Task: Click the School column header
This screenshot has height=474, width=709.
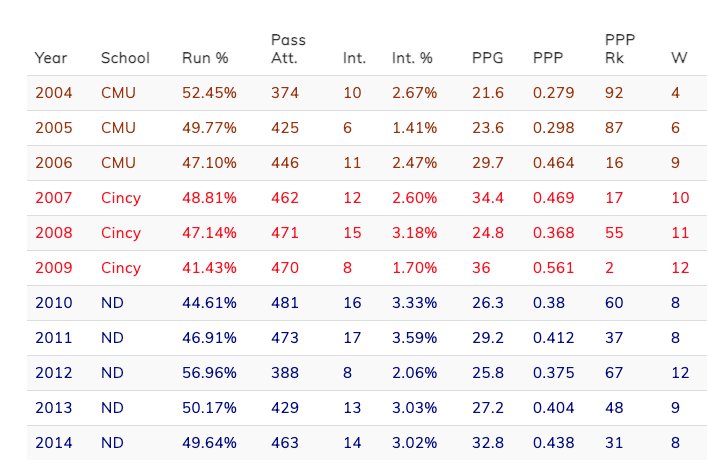Action: point(125,58)
